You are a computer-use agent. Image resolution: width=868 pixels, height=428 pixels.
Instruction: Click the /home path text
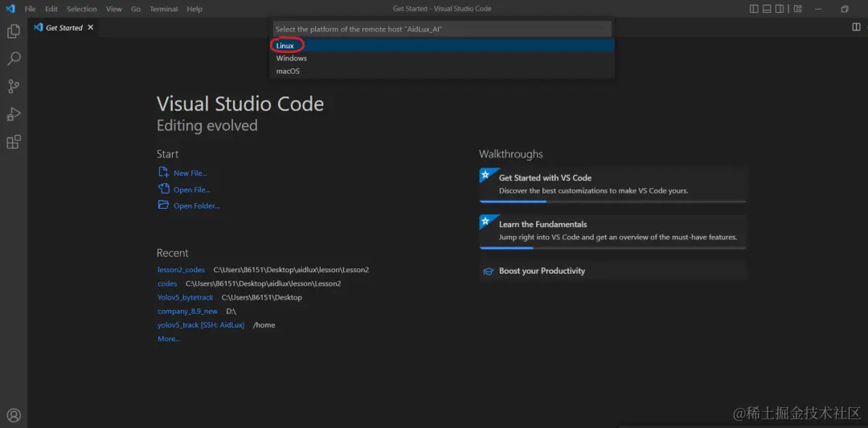264,325
